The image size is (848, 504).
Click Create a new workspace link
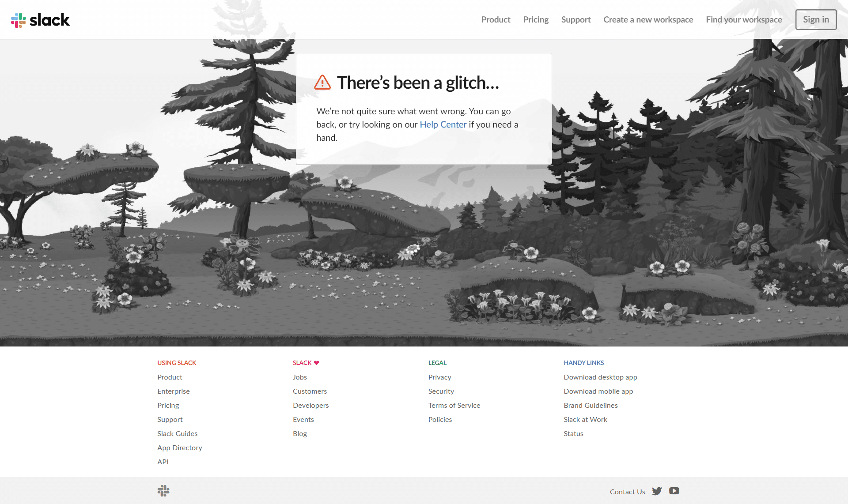[648, 19]
